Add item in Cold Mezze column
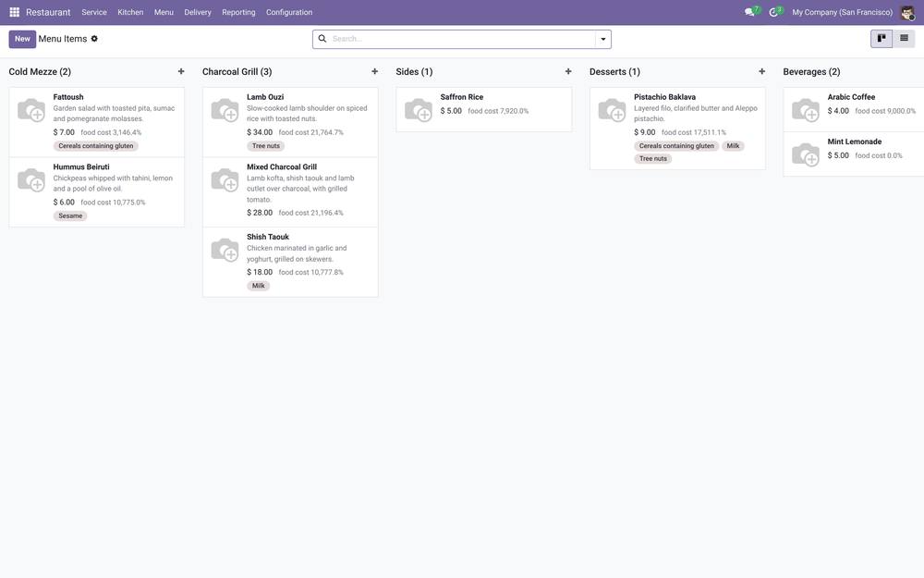This screenshot has height=578, width=924. [x=181, y=71]
